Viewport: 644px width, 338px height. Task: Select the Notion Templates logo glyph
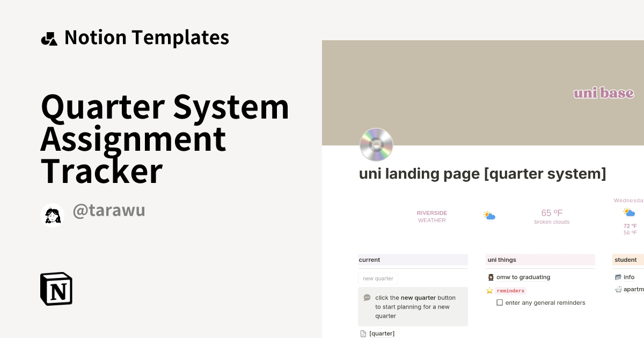tap(49, 37)
